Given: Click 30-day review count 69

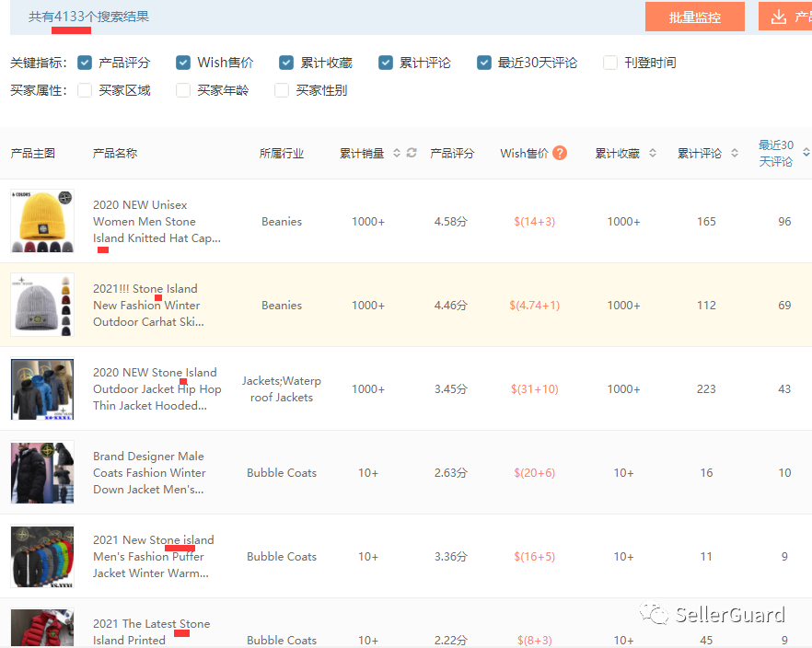Looking at the screenshot, I should (784, 306).
